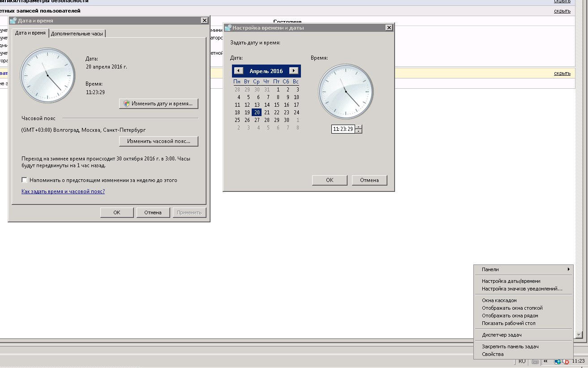Click the network icon in system tray

coord(558,361)
